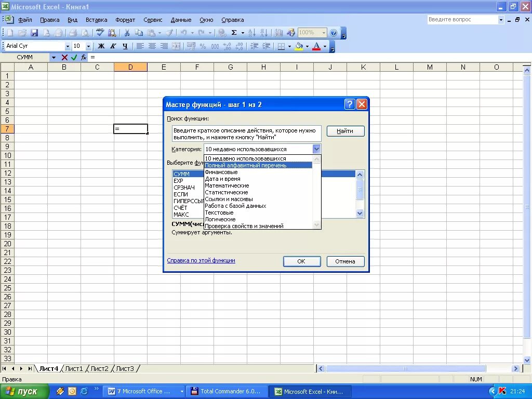Click the Chart Wizard icon
This screenshot has height=399, width=532.
[x=279, y=33]
